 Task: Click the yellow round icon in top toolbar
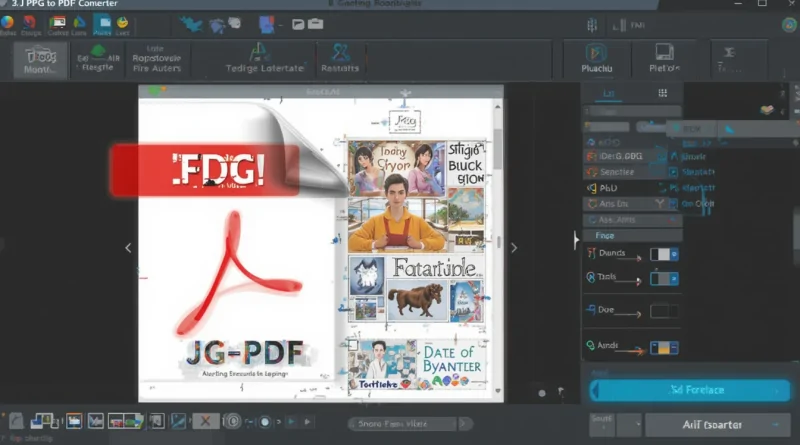point(122,22)
